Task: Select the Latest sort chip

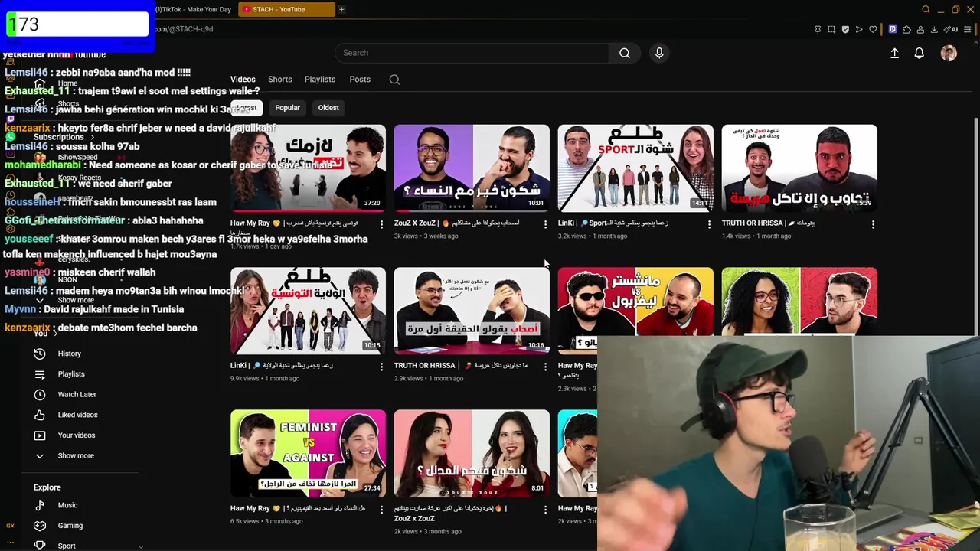Action: pos(247,108)
